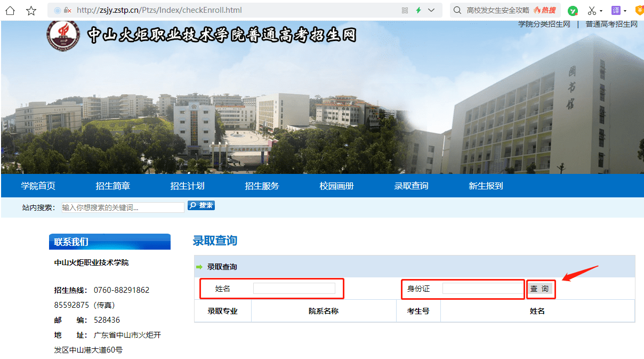This screenshot has height=359, width=644.
Task: Click the 考生号 column header
Action: click(418, 311)
